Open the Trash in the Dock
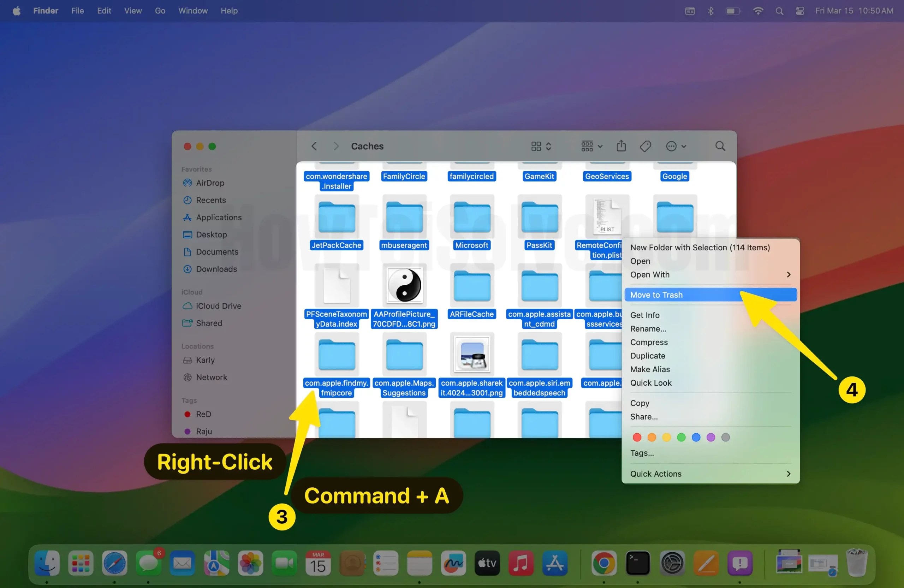This screenshot has width=904, height=588. [x=858, y=564]
